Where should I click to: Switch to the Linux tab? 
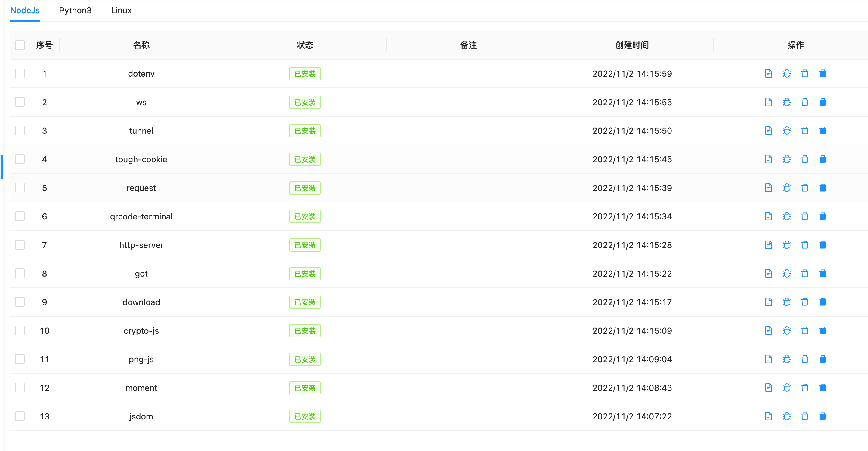coord(121,11)
